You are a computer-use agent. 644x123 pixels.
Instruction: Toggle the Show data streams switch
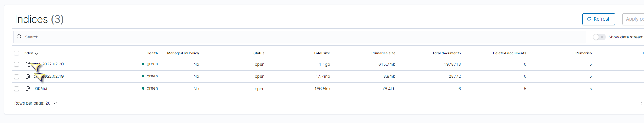[x=599, y=37]
